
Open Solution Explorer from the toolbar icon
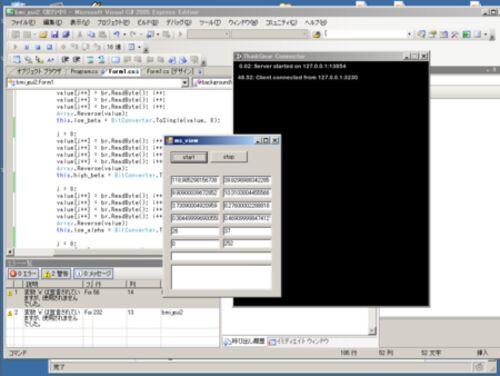(x=422, y=34)
